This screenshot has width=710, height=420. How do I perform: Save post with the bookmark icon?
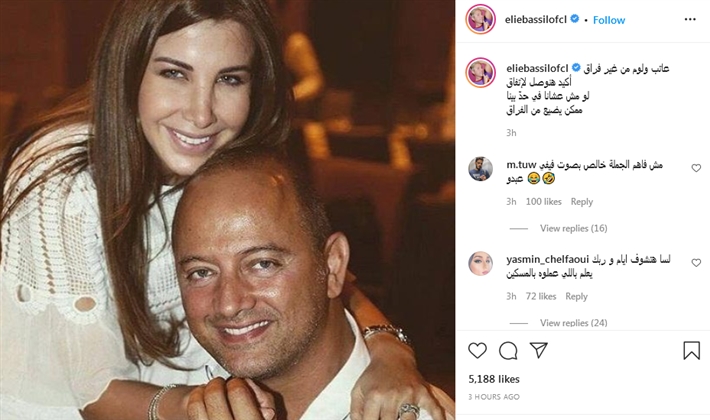691,351
